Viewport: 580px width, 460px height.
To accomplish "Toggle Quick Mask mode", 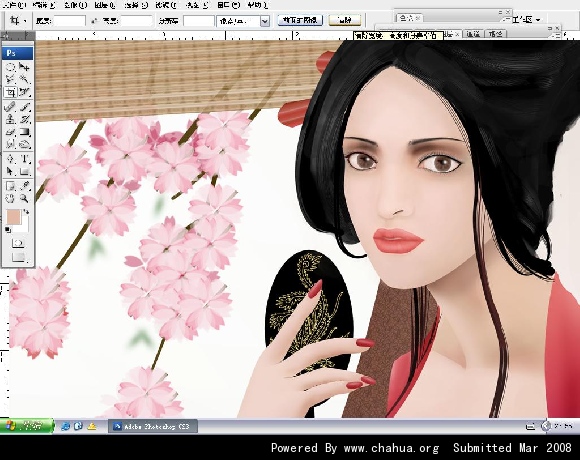I will tap(18, 243).
